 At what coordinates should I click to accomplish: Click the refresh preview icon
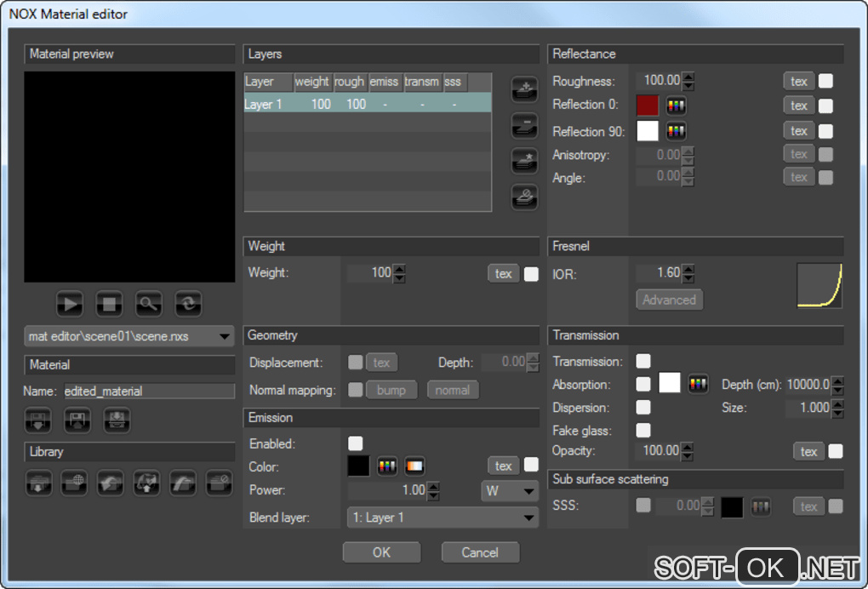coord(188,303)
